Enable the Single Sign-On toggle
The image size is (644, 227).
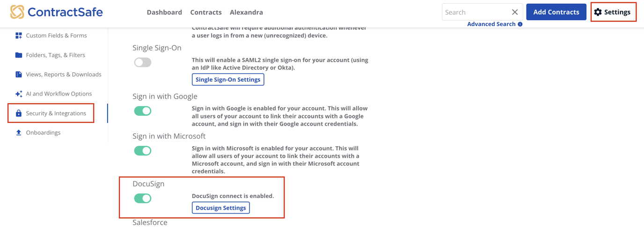[143, 63]
